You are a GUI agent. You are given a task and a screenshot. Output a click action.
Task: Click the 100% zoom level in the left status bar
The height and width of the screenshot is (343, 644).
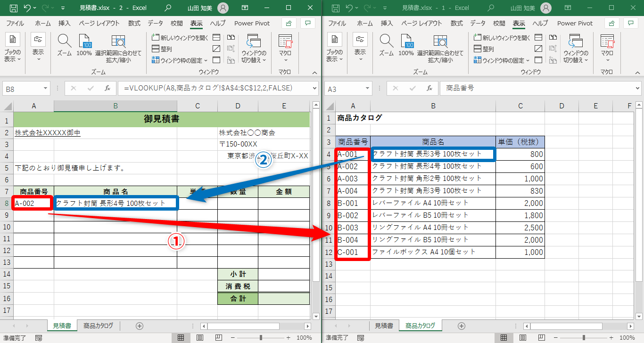pos(304,338)
